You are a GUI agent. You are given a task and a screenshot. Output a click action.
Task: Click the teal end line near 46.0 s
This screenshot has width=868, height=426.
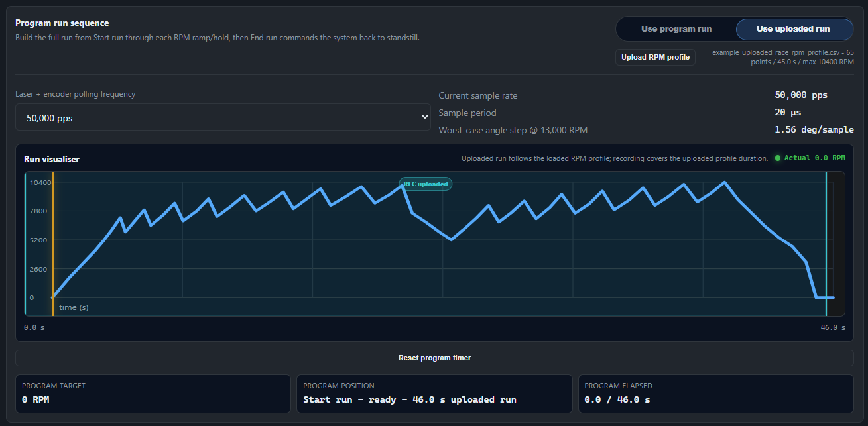826,244
